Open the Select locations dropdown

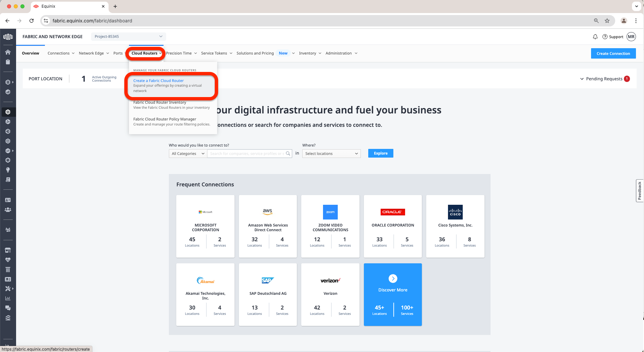(331, 154)
